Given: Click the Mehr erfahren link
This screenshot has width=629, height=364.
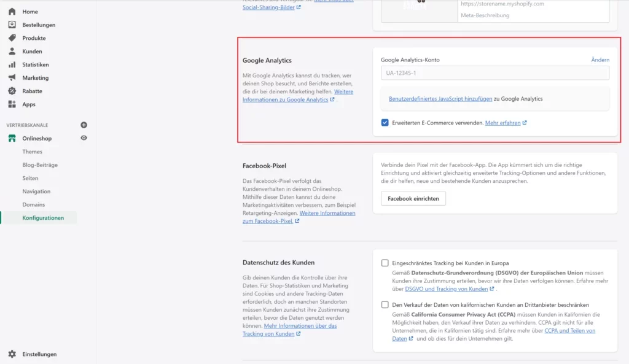Looking at the screenshot, I should [502, 123].
